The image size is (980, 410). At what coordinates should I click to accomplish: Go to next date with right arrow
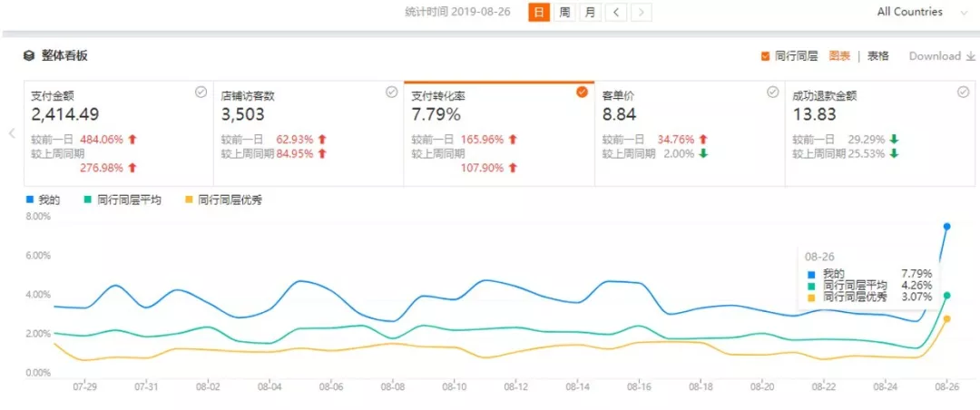(x=642, y=12)
